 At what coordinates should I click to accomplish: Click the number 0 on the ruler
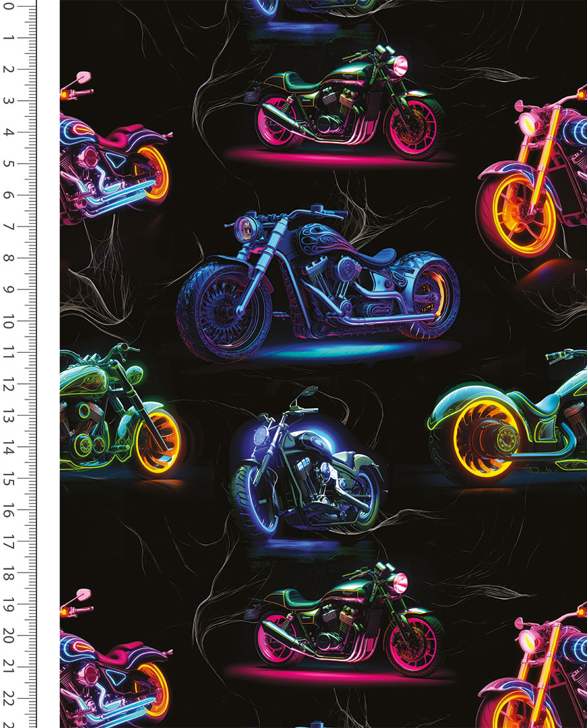pos(8,7)
